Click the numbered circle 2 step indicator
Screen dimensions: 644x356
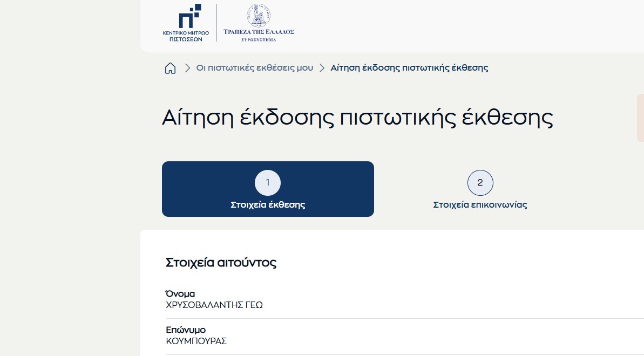pyautogui.click(x=480, y=183)
